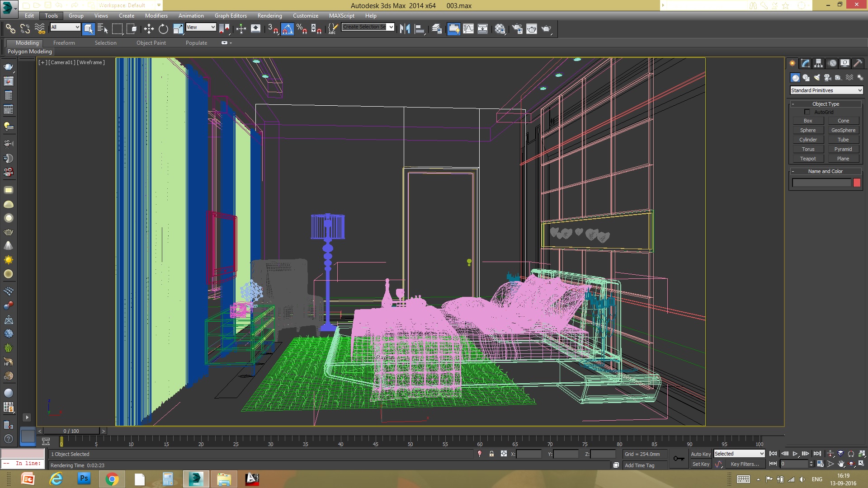This screenshot has width=868, height=488.
Task: Toggle Auto Key mode
Action: tap(700, 454)
